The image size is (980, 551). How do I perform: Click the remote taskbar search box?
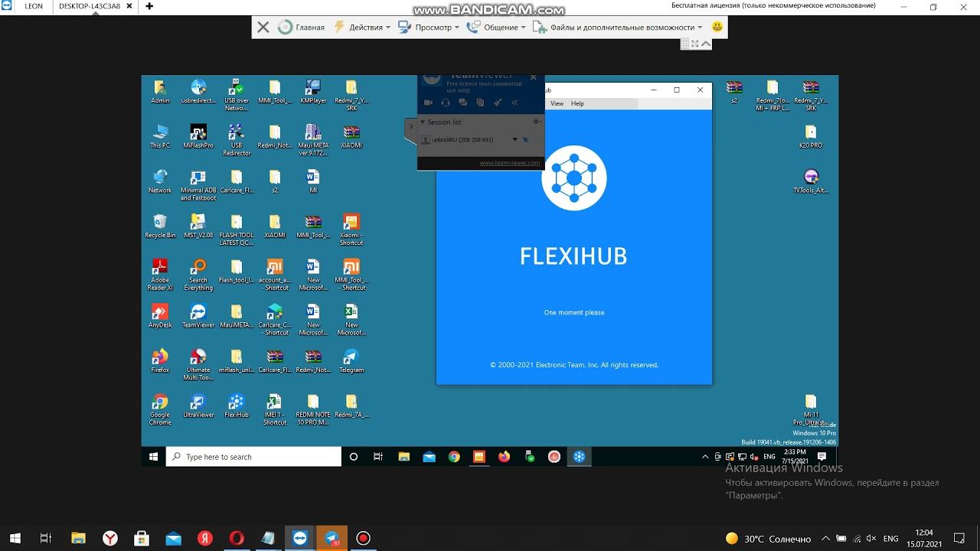253,457
